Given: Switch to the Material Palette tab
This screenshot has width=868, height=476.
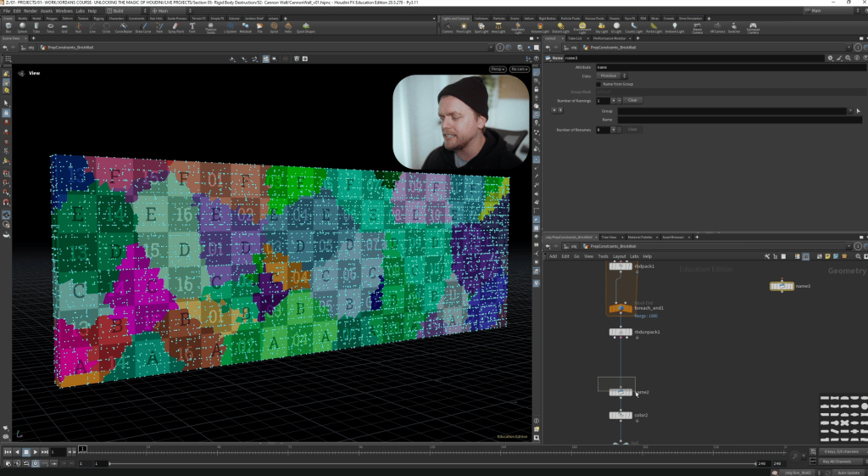Looking at the screenshot, I should point(640,238).
